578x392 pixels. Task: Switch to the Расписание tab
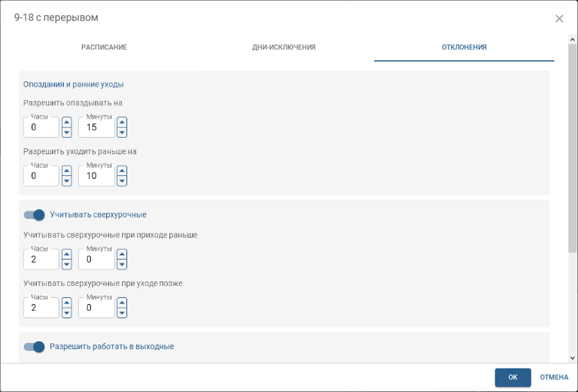tap(104, 47)
